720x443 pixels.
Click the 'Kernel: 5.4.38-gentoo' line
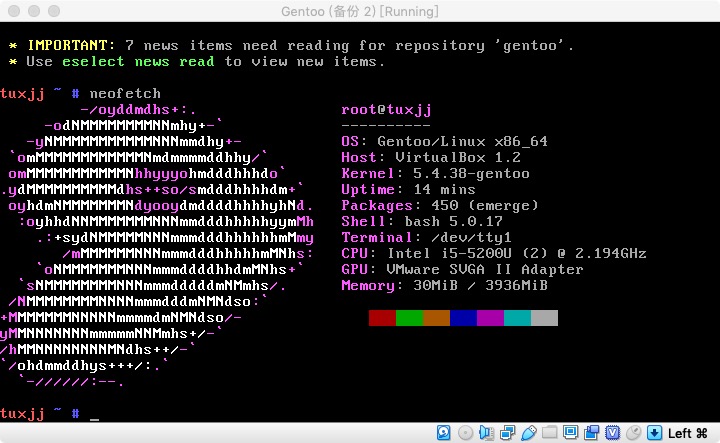click(435, 174)
